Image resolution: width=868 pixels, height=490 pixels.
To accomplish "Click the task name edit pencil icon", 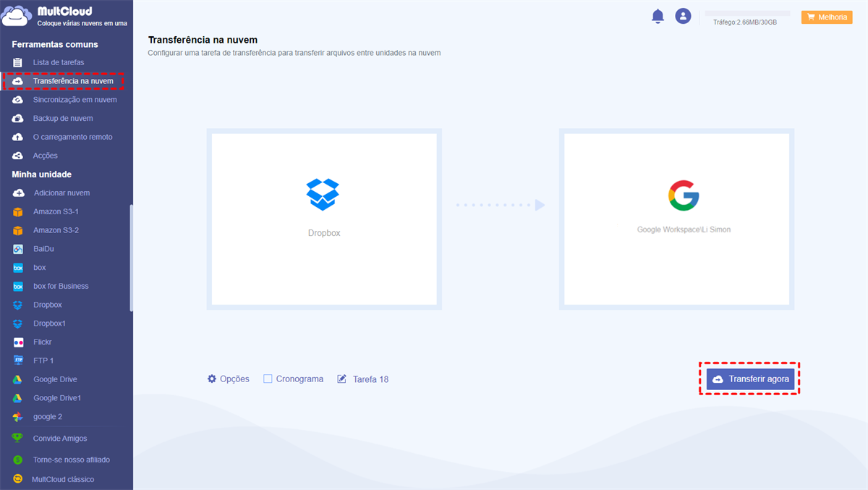I will pos(342,379).
